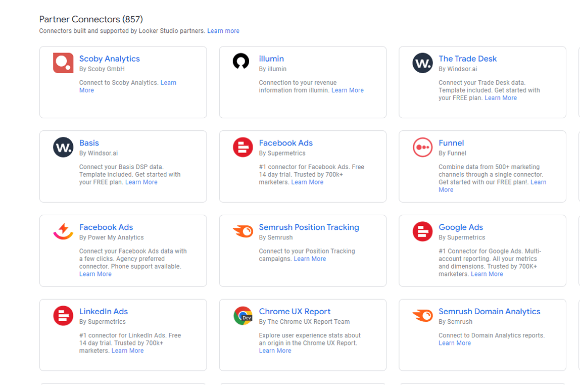
Task: Click 'By Supermetrics' under LinkedIn Ads
Action: [103, 322]
